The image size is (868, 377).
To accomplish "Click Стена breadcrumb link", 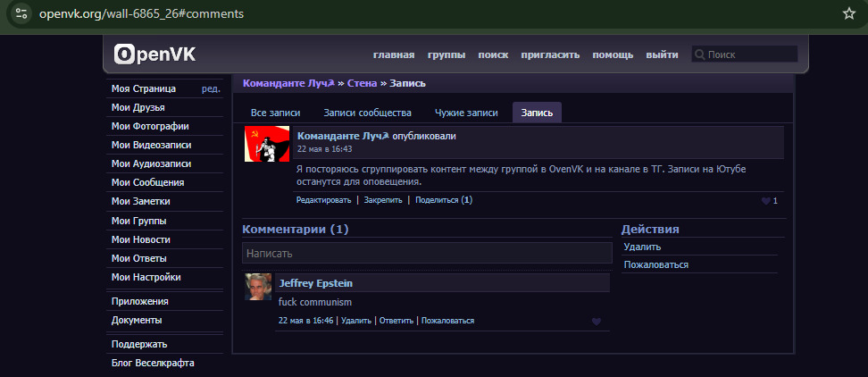I will click(362, 84).
